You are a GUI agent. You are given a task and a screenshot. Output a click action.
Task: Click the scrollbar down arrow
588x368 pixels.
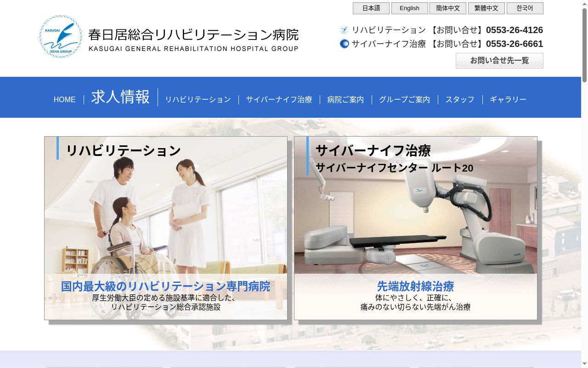click(584, 364)
